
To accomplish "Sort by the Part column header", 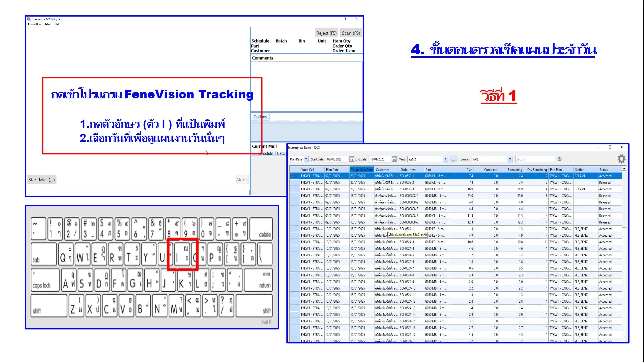I will pos(436,170).
